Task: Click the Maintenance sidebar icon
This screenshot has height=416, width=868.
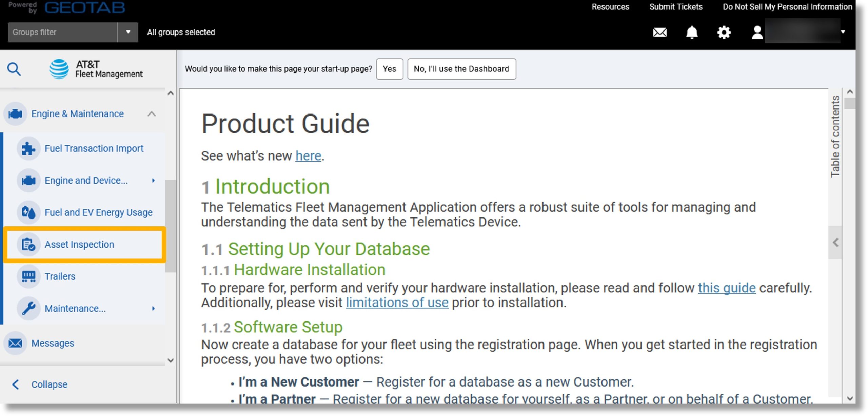Action: tap(29, 308)
